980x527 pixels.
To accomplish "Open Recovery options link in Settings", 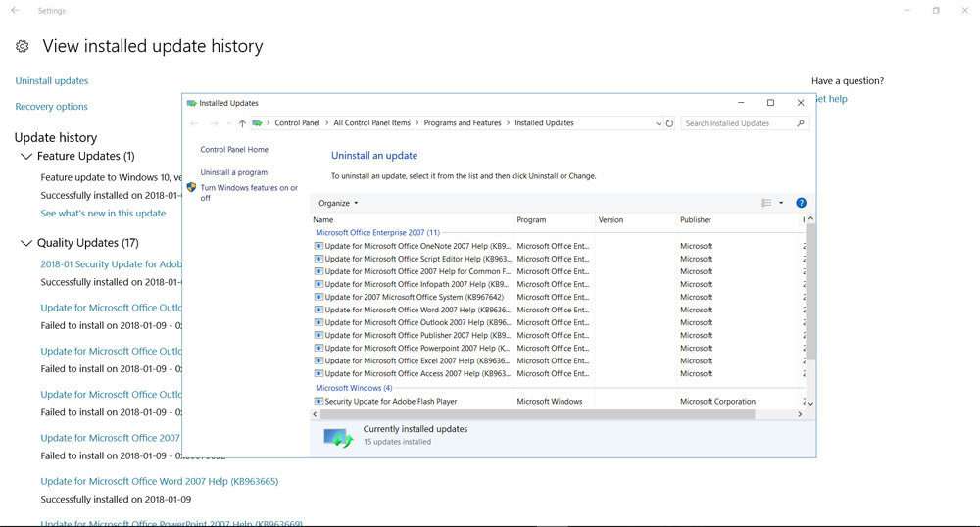I will (x=51, y=107).
